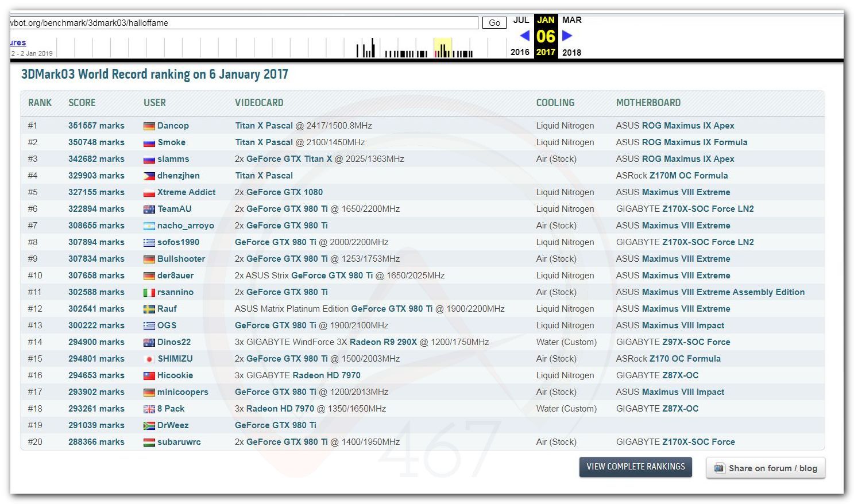Screen dimensions: 854x504
Task: Click the 2018 year label
Action: pos(571,52)
